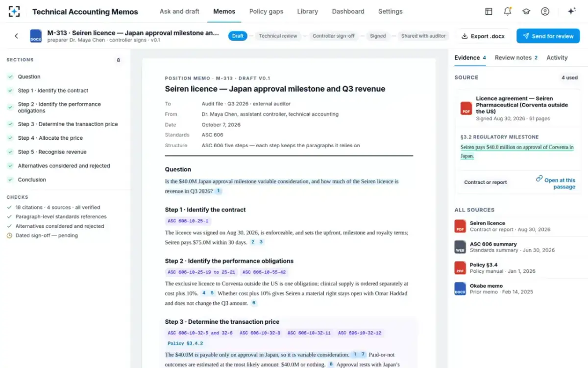This screenshot has width=588, height=368.
Task: Open the graduation cap learning icon
Action: (x=526, y=11)
